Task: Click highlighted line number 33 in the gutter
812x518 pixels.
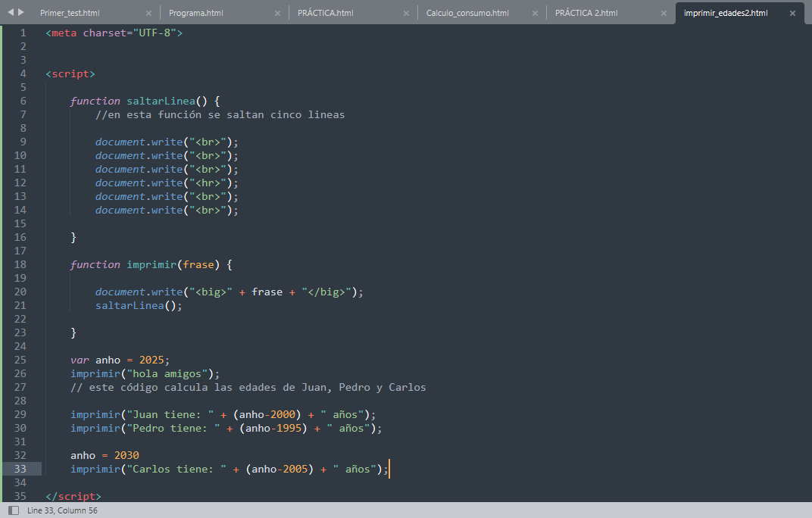Action: 20,470
